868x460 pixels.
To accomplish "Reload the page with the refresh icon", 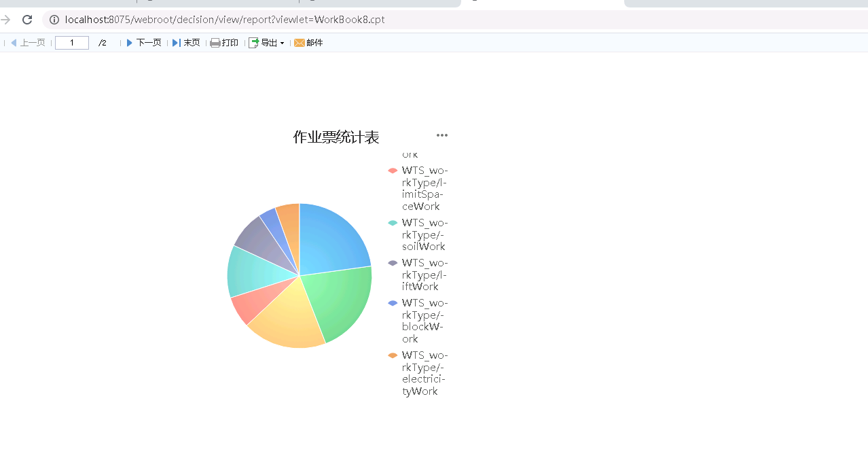I will point(27,20).
